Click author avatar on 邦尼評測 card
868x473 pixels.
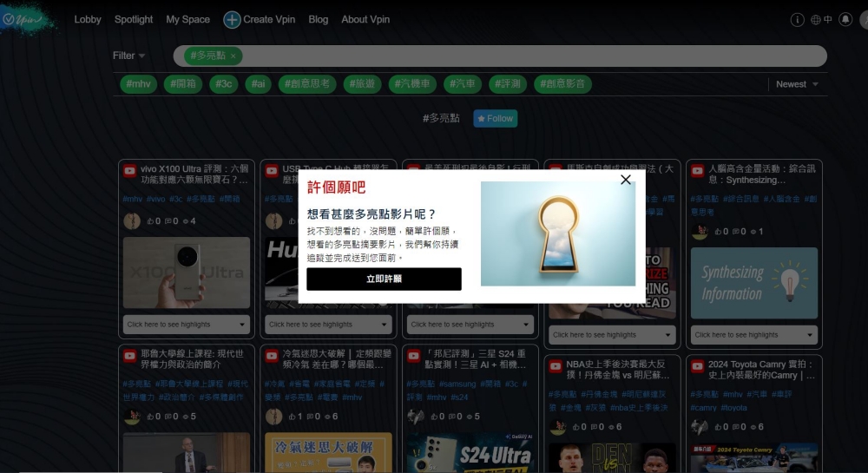416,417
